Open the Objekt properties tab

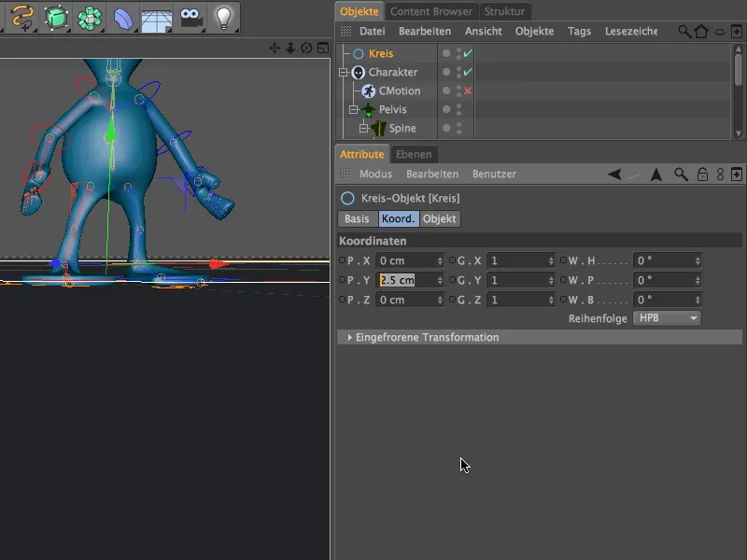439,218
